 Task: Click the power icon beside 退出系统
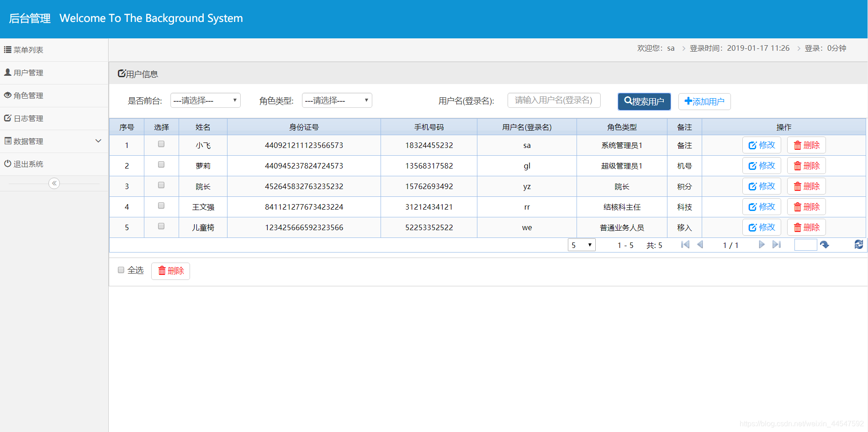8,163
